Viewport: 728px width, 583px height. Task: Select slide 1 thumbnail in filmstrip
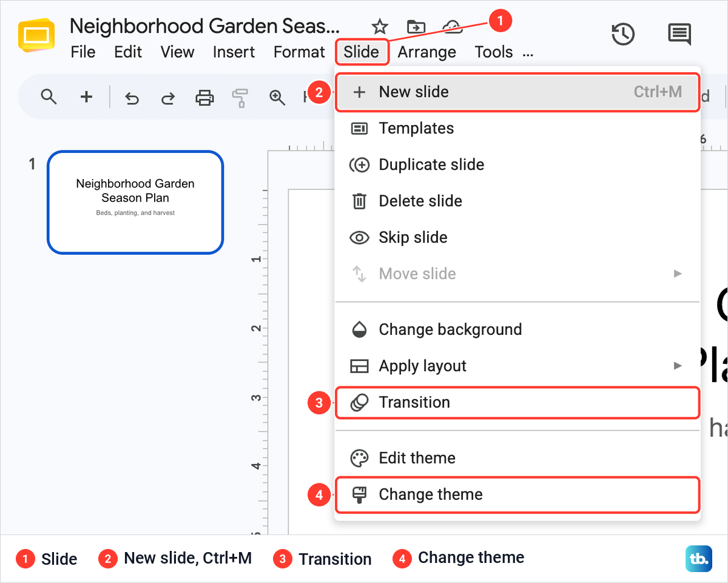[x=135, y=202]
